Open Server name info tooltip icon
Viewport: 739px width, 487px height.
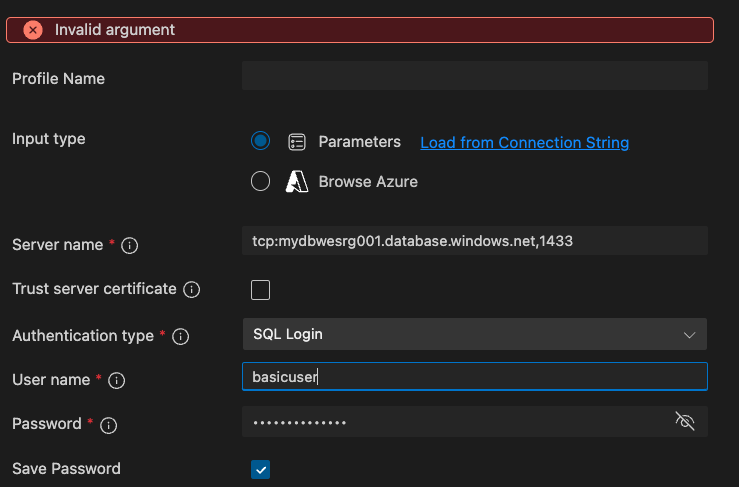click(130, 246)
